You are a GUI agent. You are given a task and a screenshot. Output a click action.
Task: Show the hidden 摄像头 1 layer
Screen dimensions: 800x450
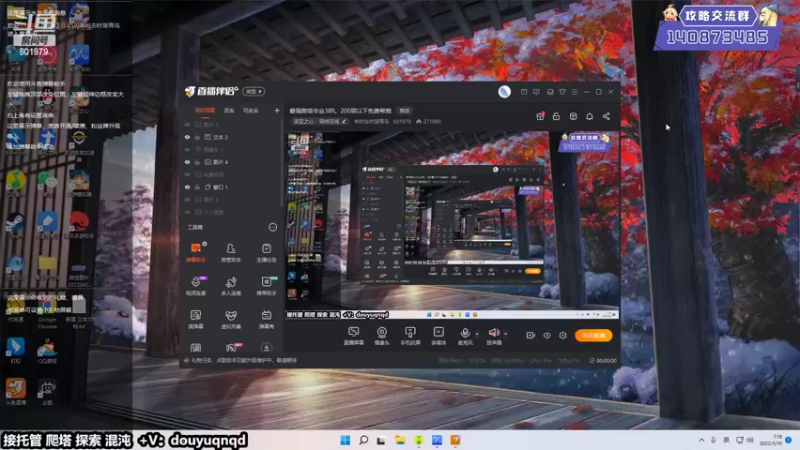(x=187, y=149)
